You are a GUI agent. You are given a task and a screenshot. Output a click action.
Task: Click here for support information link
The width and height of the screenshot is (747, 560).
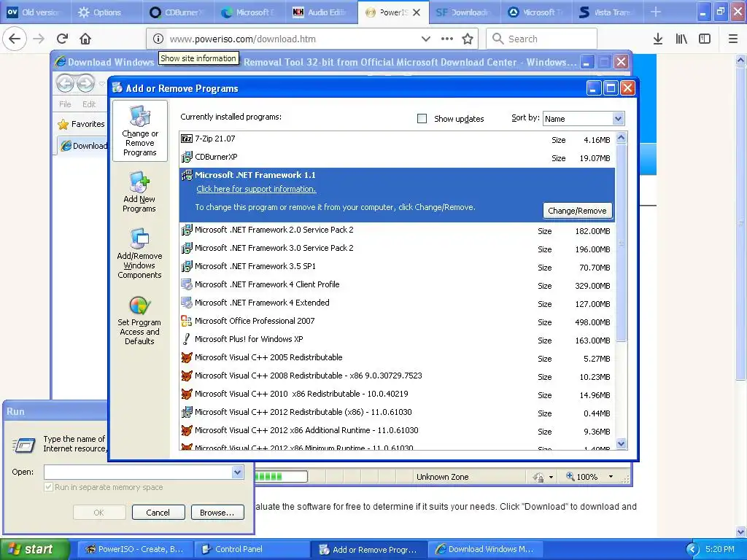(x=256, y=189)
